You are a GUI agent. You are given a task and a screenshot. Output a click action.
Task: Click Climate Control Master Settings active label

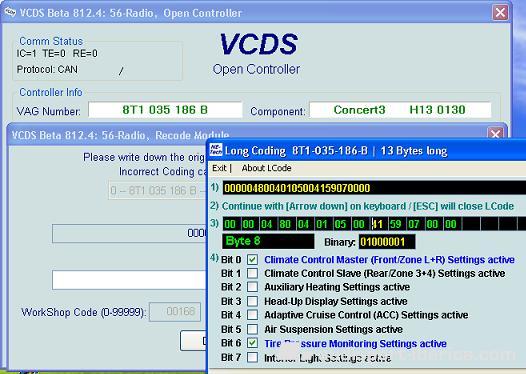click(x=389, y=260)
